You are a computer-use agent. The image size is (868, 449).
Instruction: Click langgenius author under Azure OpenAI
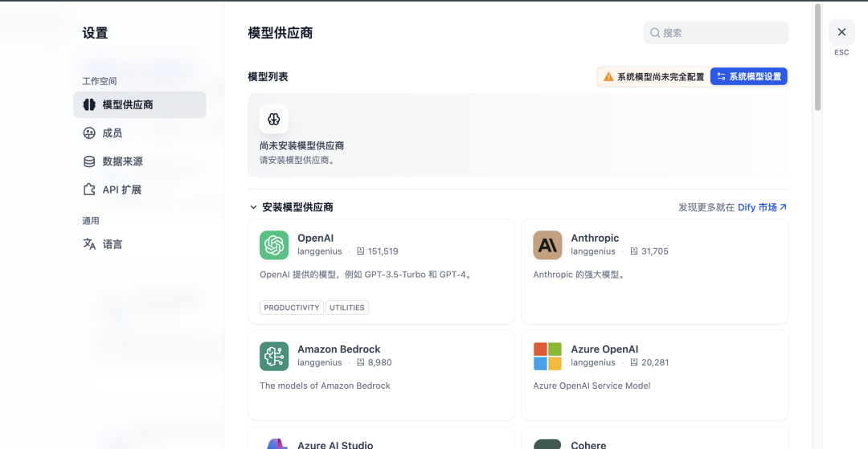tap(593, 362)
